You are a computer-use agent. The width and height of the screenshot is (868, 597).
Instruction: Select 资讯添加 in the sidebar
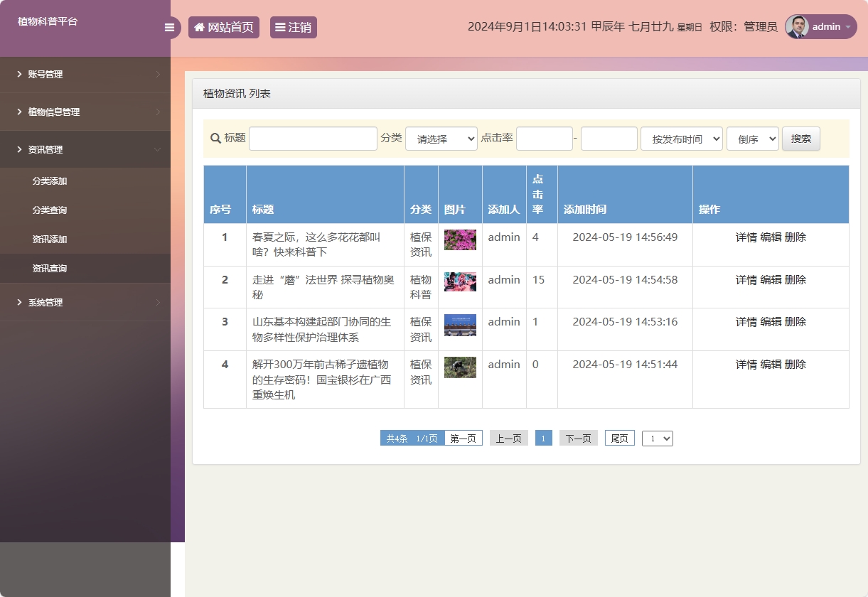[x=50, y=240]
